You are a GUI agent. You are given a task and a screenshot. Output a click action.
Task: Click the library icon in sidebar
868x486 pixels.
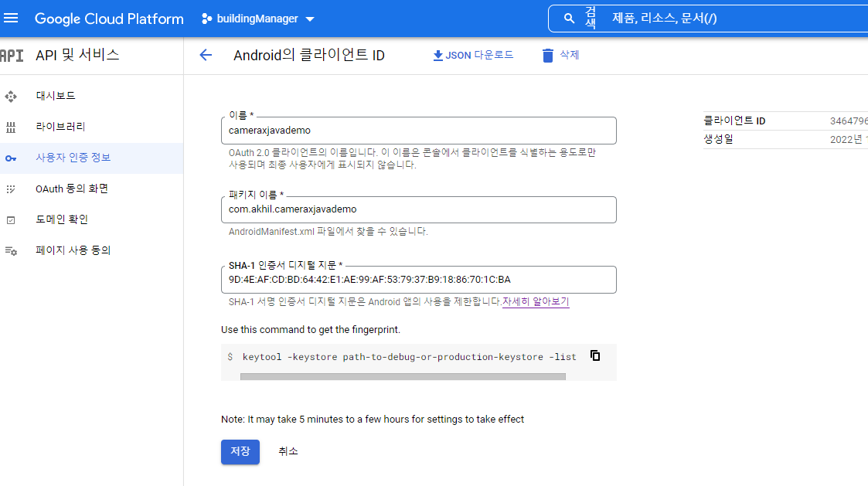(11, 127)
